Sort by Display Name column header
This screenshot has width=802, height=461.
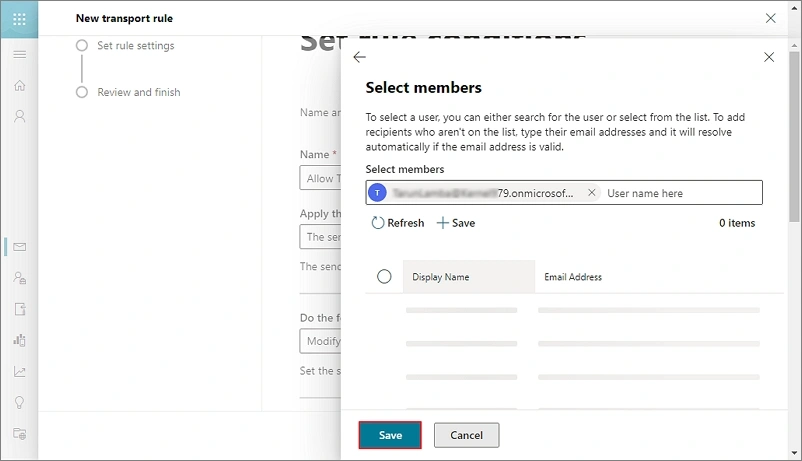440,277
